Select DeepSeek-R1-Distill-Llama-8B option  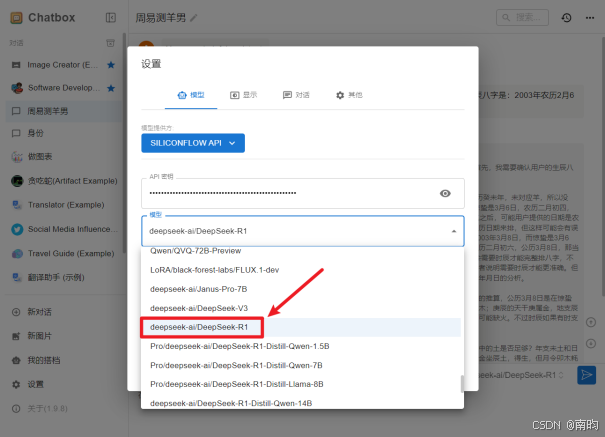(x=302, y=384)
